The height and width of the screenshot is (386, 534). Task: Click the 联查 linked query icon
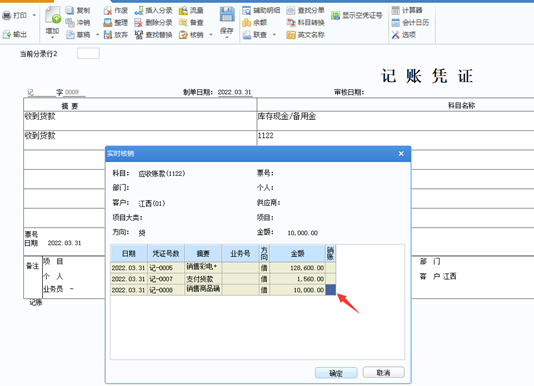247,34
